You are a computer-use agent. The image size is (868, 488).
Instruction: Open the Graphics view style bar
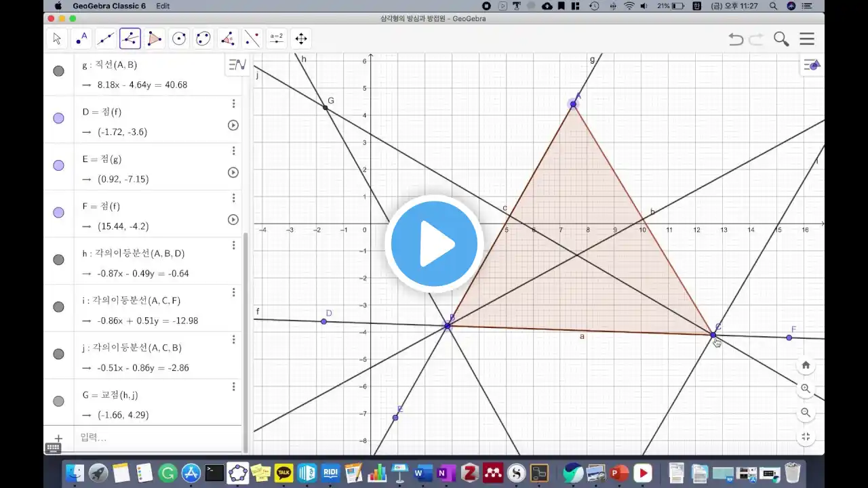[x=812, y=65]
